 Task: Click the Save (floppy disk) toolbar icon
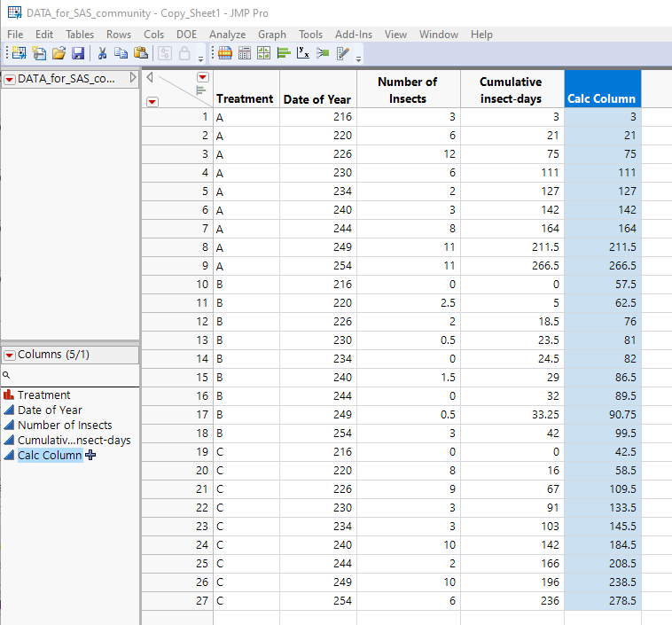click(x=77, y=53)
